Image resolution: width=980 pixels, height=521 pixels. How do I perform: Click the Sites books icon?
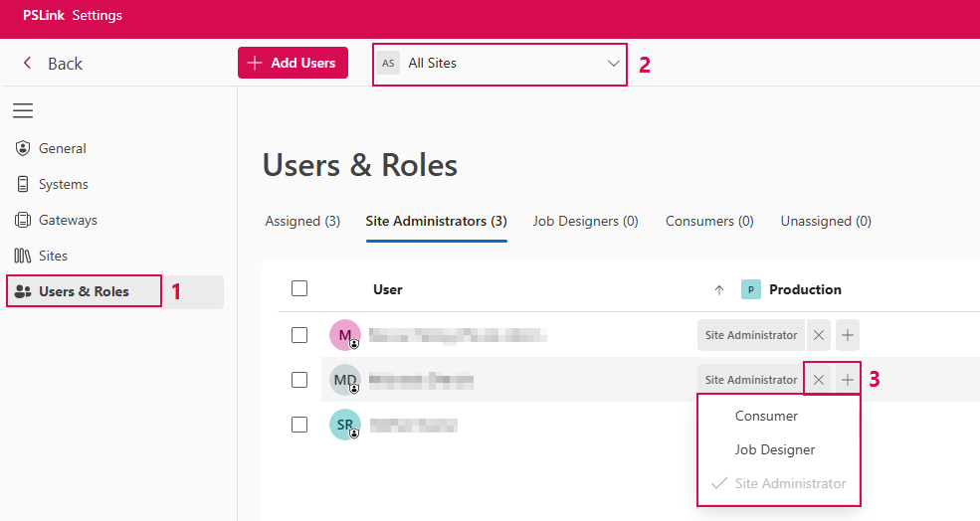coord(23,256)
